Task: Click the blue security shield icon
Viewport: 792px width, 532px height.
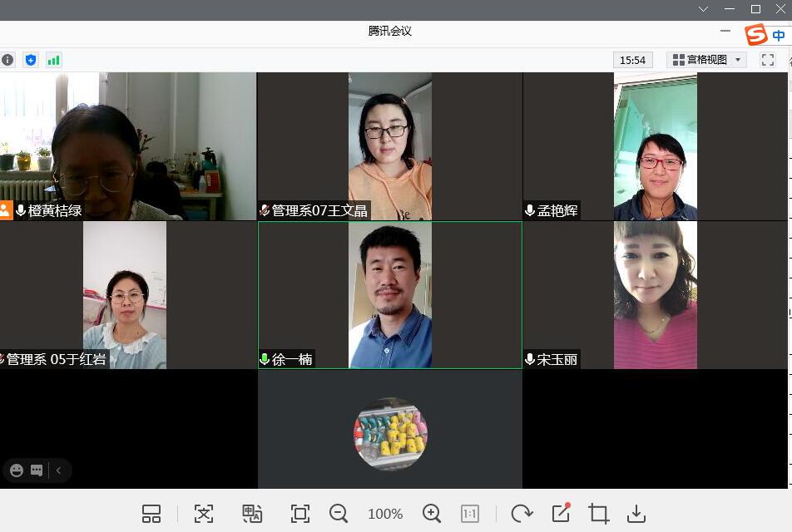Action: coord(31,60)
